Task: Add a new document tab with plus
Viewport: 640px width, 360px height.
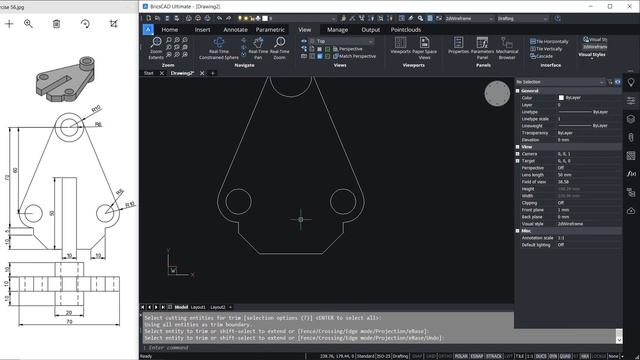Action: (x=213, y=73)
